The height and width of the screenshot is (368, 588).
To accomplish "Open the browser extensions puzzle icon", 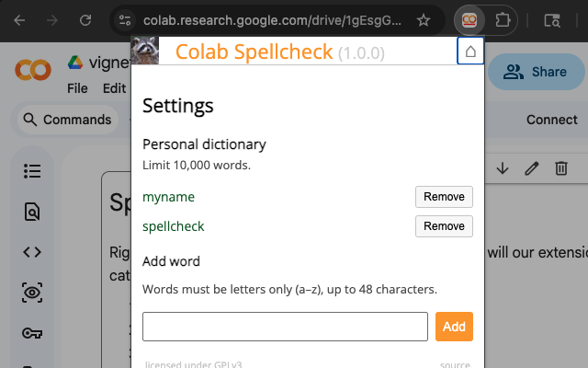I will pyautogui.click(x=503, y=20).
